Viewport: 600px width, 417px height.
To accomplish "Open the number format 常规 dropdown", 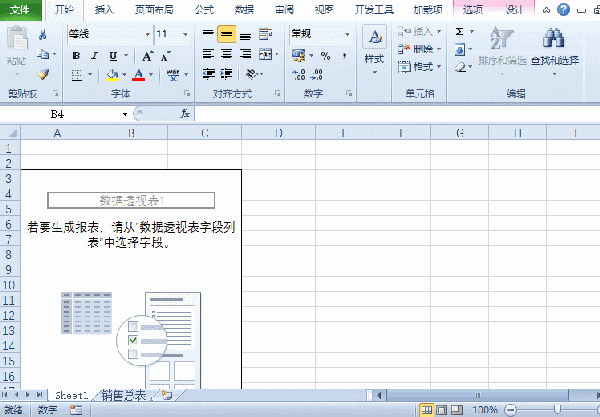I will [347, 34].
